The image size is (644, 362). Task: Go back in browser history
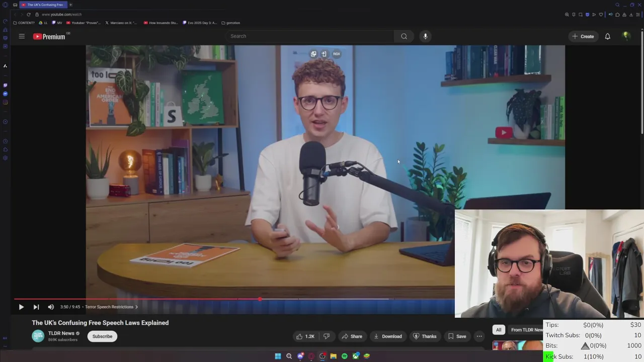(x=16, y=14)
